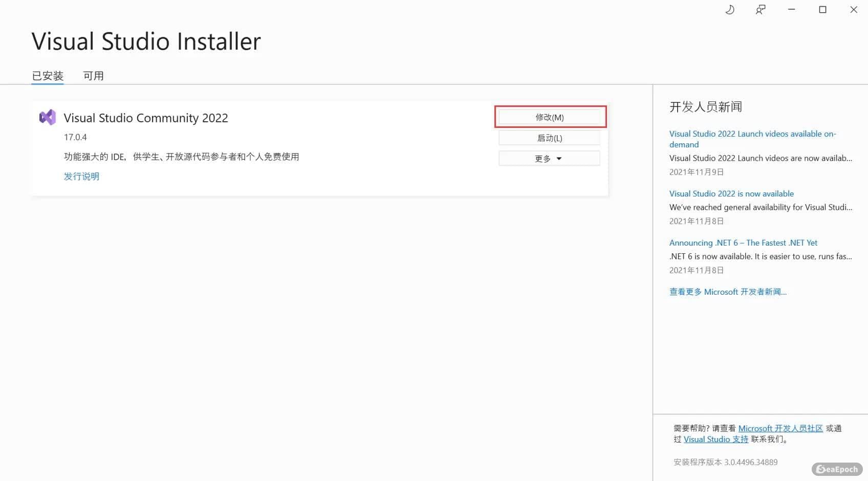This screenshot has width=868, height=481.
Task: Toggle dark theme moon icon
Action: tap(730, 10)
